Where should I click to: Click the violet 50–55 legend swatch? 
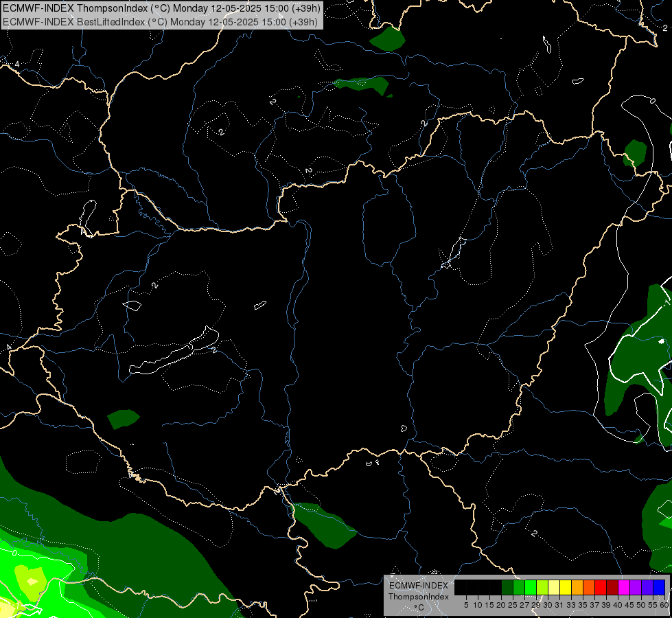click(x=647, y=588)
